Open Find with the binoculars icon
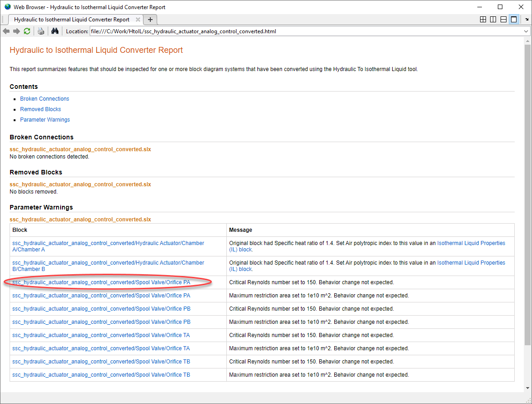 [55, 31]
